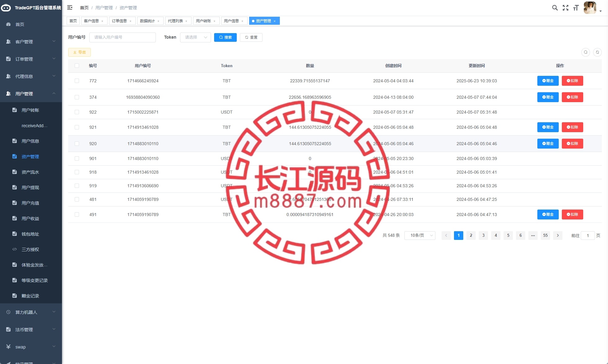The width and height of the screenshot is (608, 364).
Task: Open 钱包地址 in the sidebar
Action: 31,234
